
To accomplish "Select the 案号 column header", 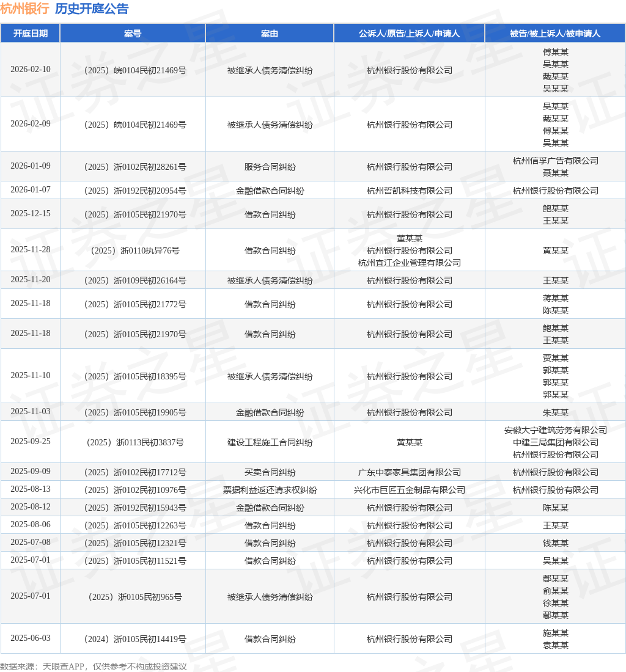I will pos(133,34).
